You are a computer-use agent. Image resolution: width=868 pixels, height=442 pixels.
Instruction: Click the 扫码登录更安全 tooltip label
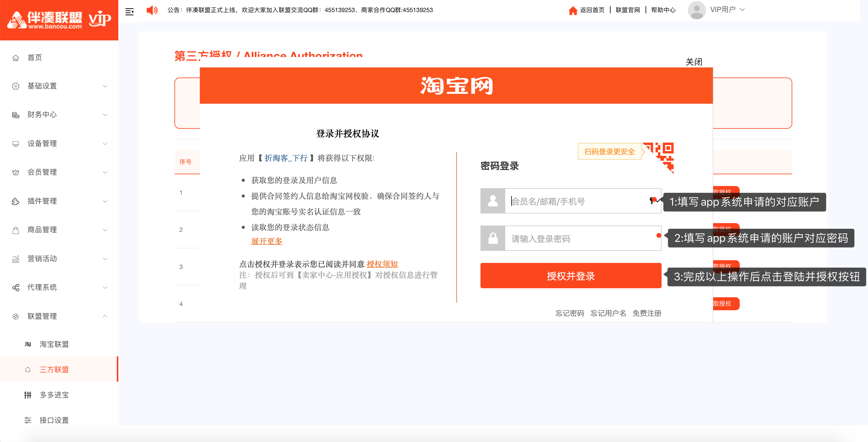click(x=609, y=151)
